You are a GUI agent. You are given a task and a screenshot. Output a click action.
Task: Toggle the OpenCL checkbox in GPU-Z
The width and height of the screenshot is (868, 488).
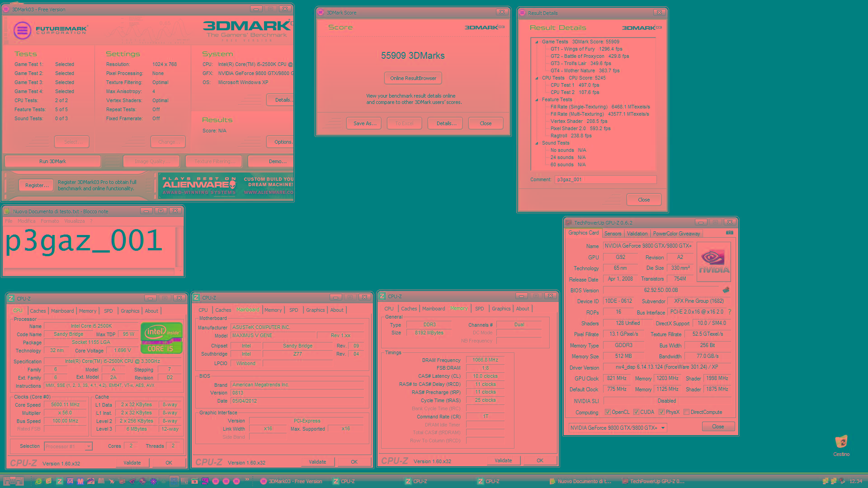tap(608, 412)
